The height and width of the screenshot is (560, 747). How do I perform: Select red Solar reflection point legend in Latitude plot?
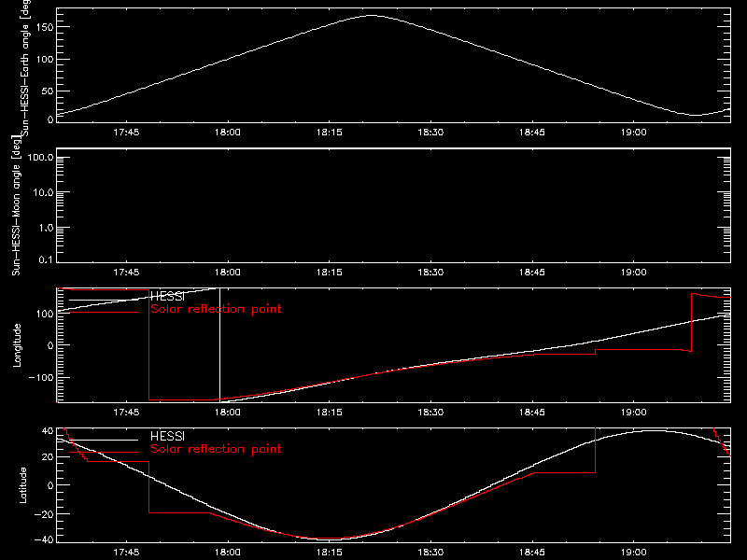[x=216, y=449]
